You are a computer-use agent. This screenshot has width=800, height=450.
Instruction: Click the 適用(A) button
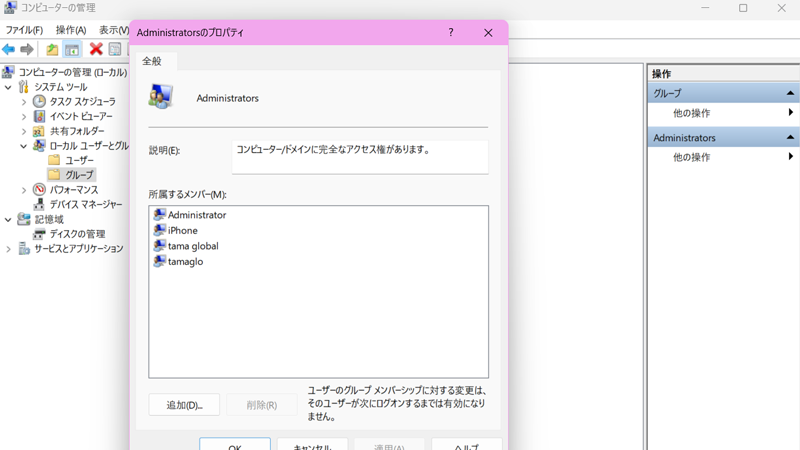[389, 444]
